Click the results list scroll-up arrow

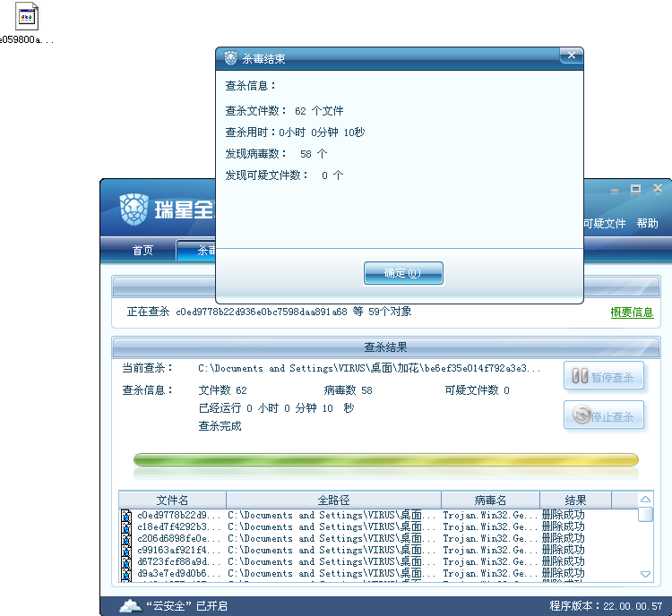[645, 499]
